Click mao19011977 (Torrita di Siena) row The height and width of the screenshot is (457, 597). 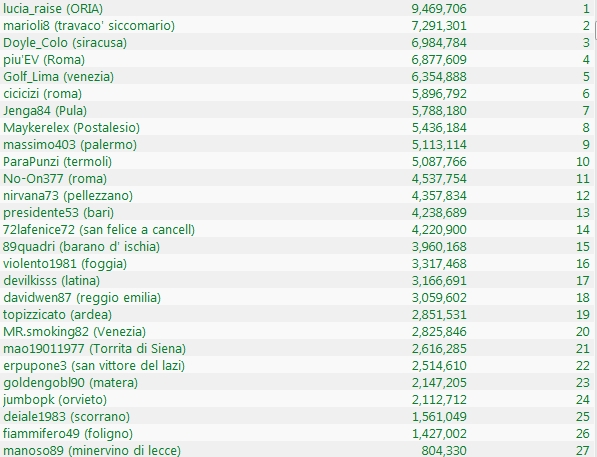click(x=297, y=348)
